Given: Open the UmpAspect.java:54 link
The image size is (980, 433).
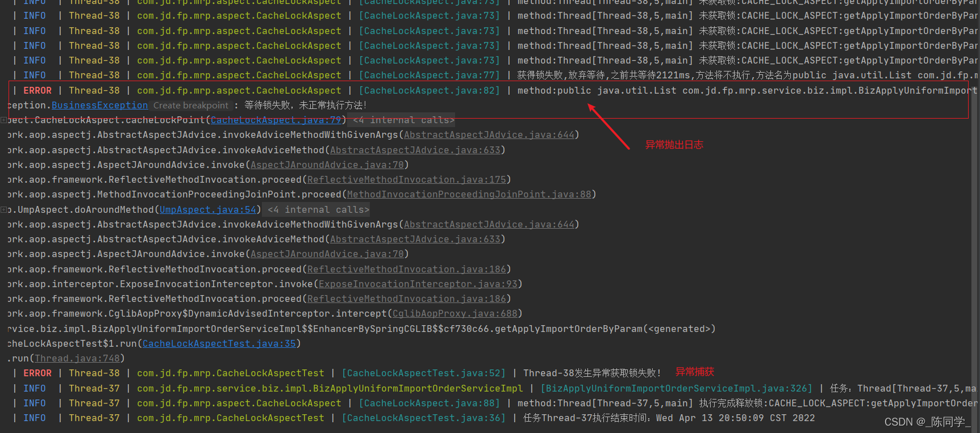Looking at the screenshot, I should (208, 210).
